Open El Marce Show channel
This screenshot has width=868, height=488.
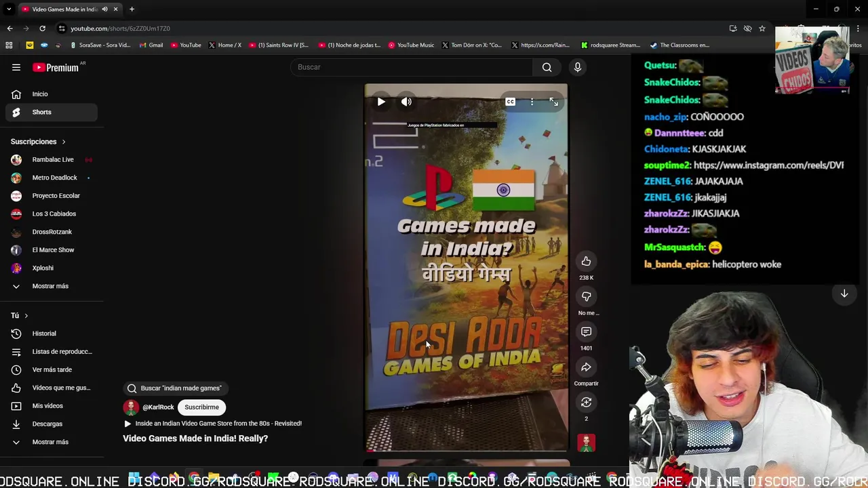pyautogui.click(x=52, y=250)
